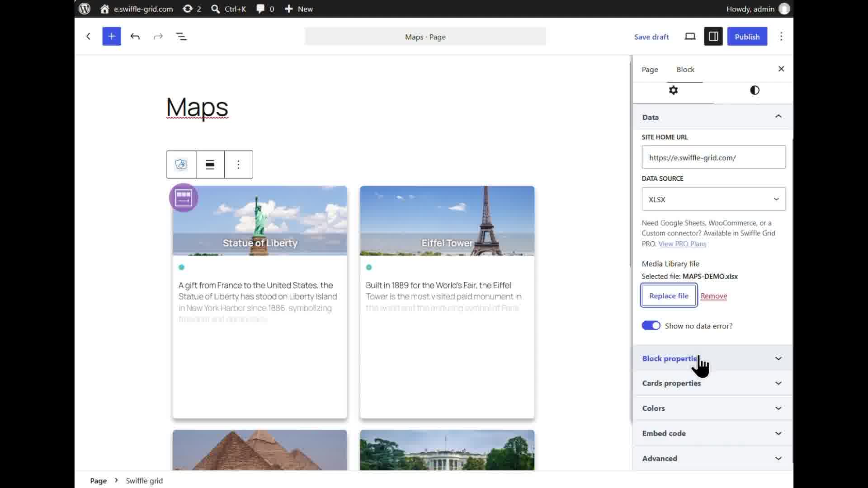Expand Block properties panel
The height and width of the screenshot is (488, 868).
coord(713,359)
